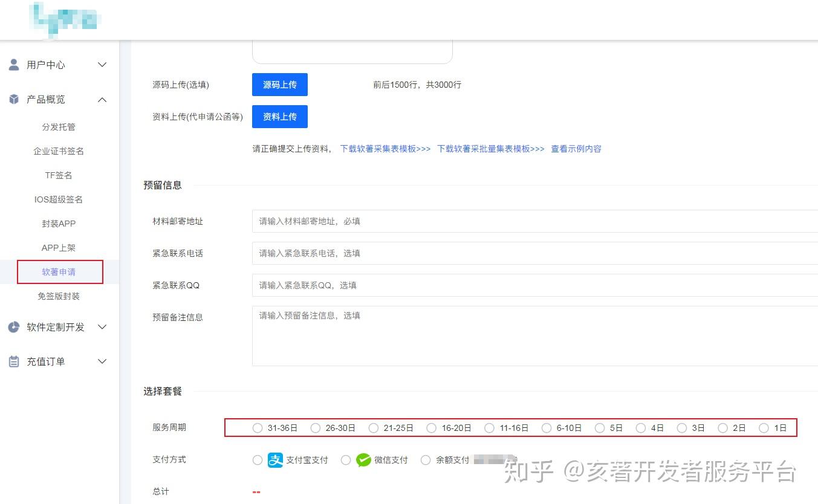Open TF签名 in the sidebar
This screenshot has height=504, width=818.
click(59, 175)
